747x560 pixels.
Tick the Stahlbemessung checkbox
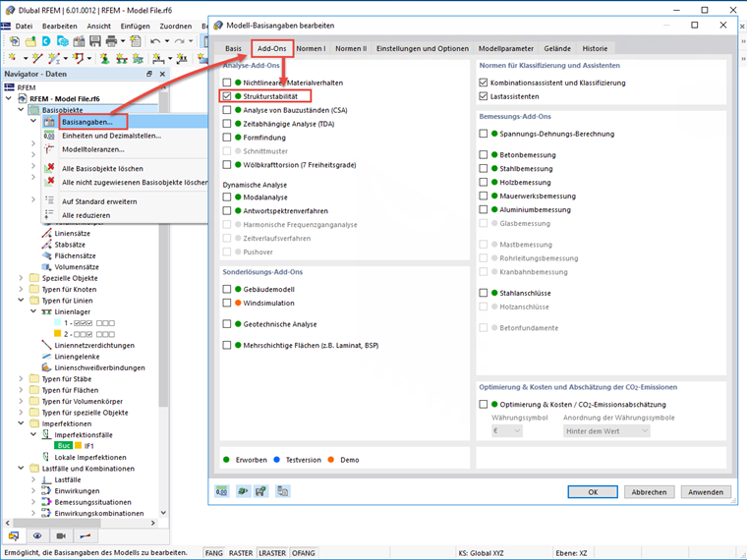click(483, 169)
